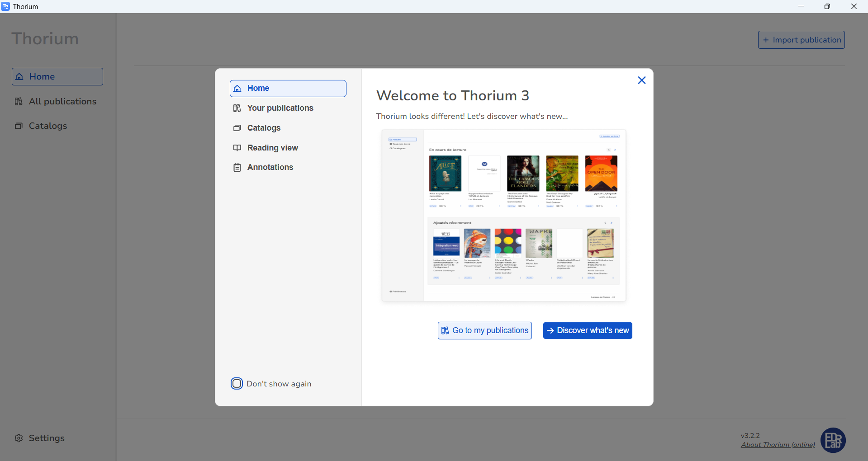
Task: Click the Thorium heading in sidebar
Action: click(45, 39)
